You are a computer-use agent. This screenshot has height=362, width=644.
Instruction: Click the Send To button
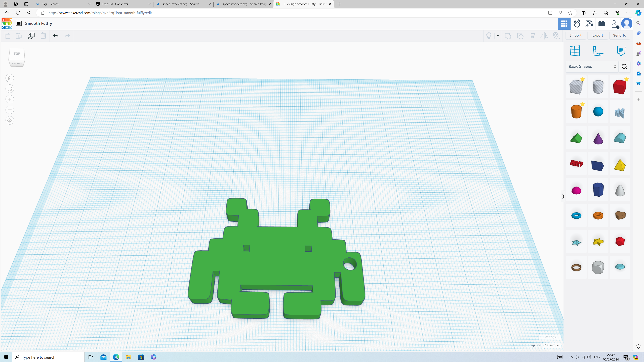point(620,36)
